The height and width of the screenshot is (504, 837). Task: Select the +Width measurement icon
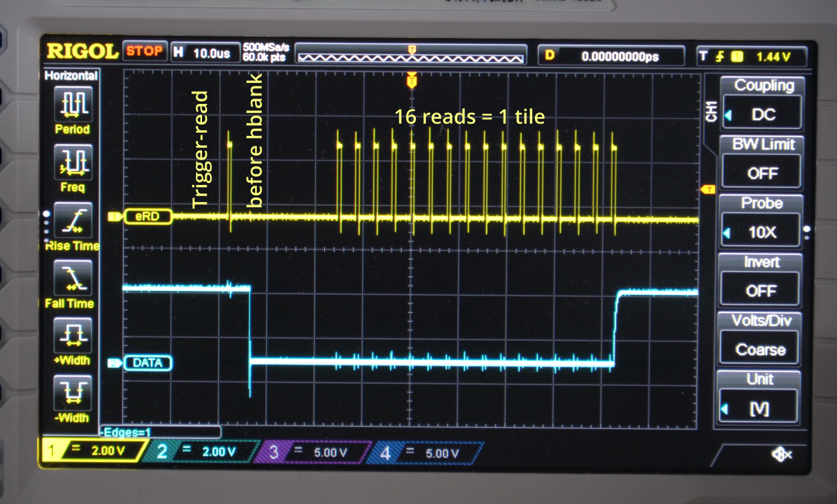[x=72, y=337]
